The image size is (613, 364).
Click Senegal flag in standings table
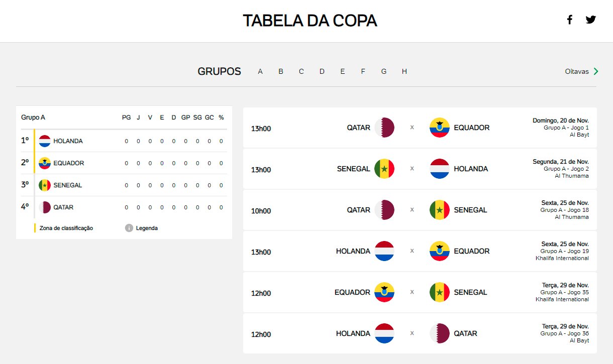click(45, 185)
